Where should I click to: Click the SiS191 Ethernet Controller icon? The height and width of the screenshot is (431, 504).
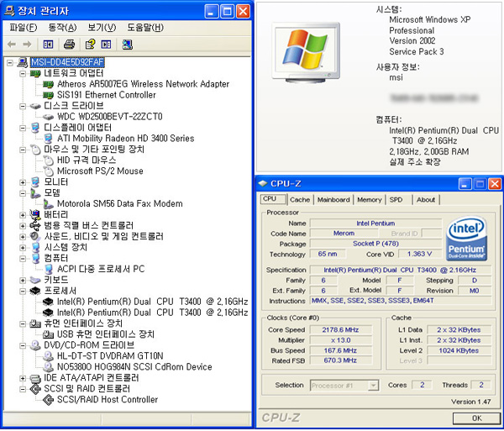(x=48, y=95)
